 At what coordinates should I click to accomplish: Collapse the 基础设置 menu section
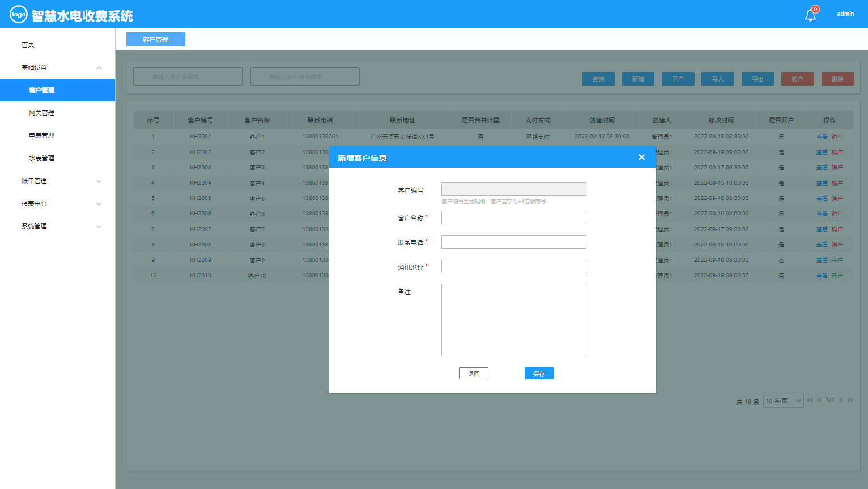pos(99,67)
